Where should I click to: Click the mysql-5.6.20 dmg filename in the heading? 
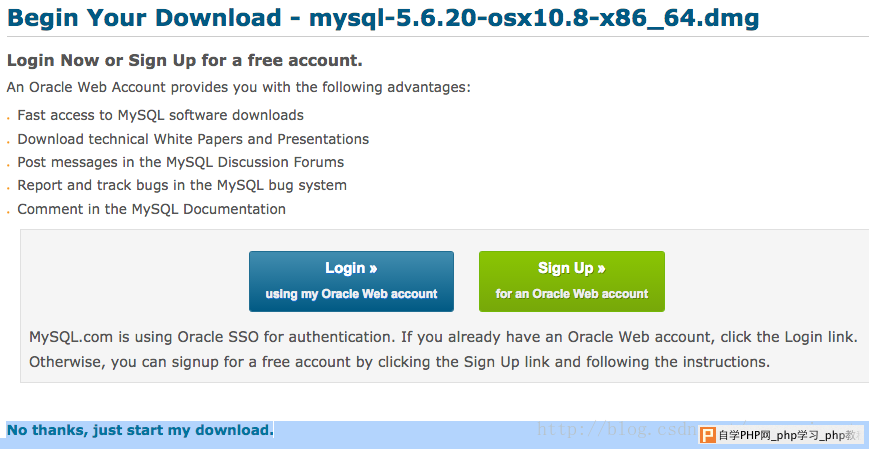point(534,18)
